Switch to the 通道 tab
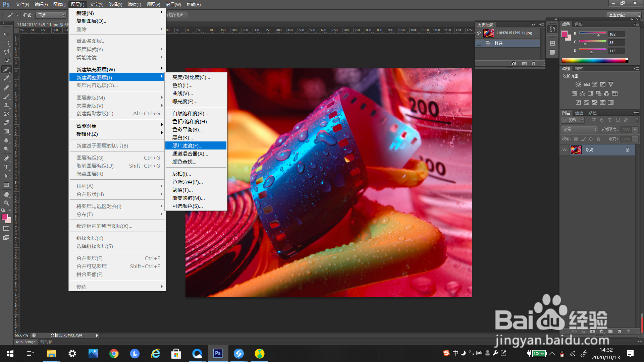 coord(579,113)
